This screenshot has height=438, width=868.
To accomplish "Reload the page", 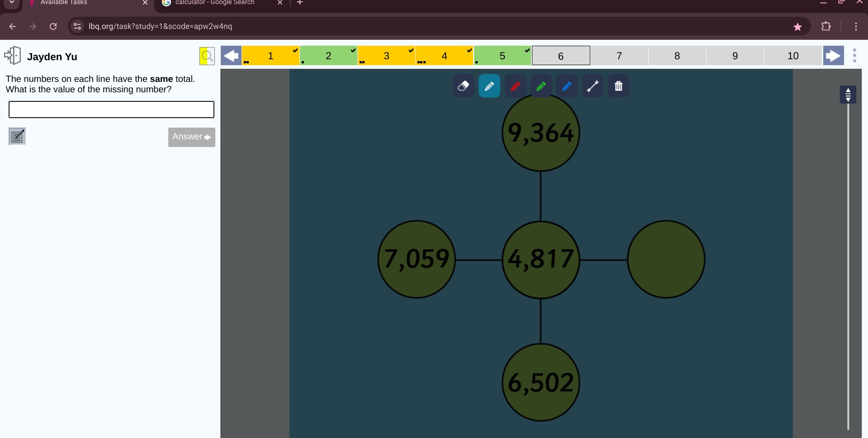I will (53, 26).
